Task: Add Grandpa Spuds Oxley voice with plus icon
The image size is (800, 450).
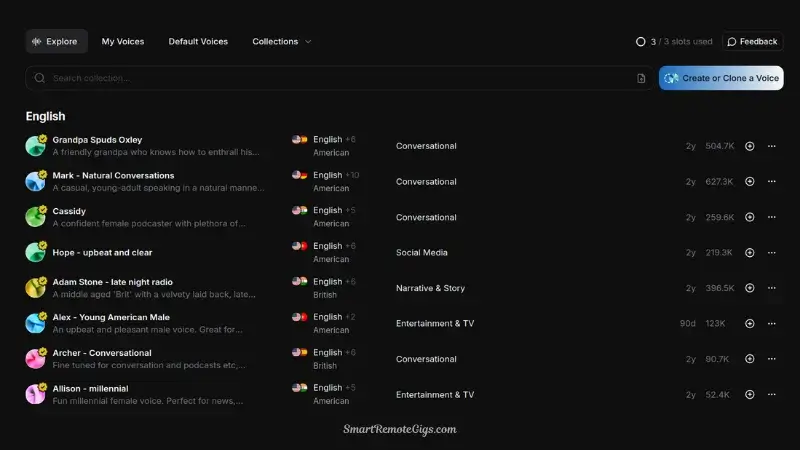Action: coord(749,146)
